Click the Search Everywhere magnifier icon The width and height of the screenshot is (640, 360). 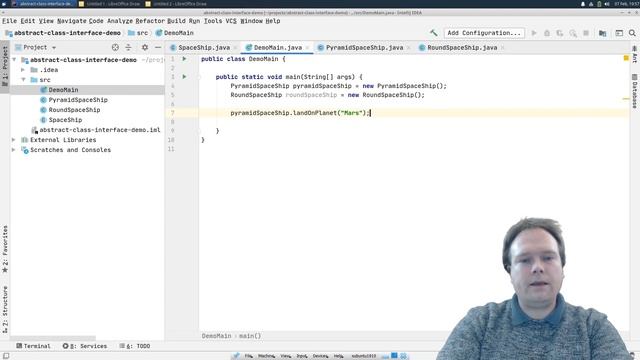point(632,33)
